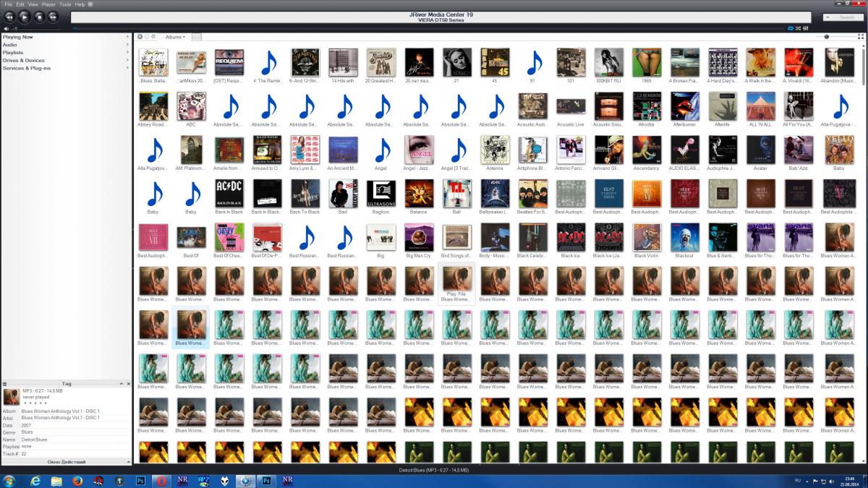This screenshot has width=868, height=488.
Task: Select the Adele 21 album
Action: point(456,62)
